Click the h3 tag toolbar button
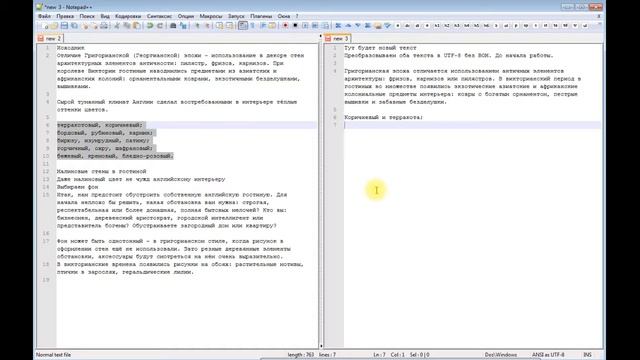Screen dimensions: 640x360 pos(457,26)
